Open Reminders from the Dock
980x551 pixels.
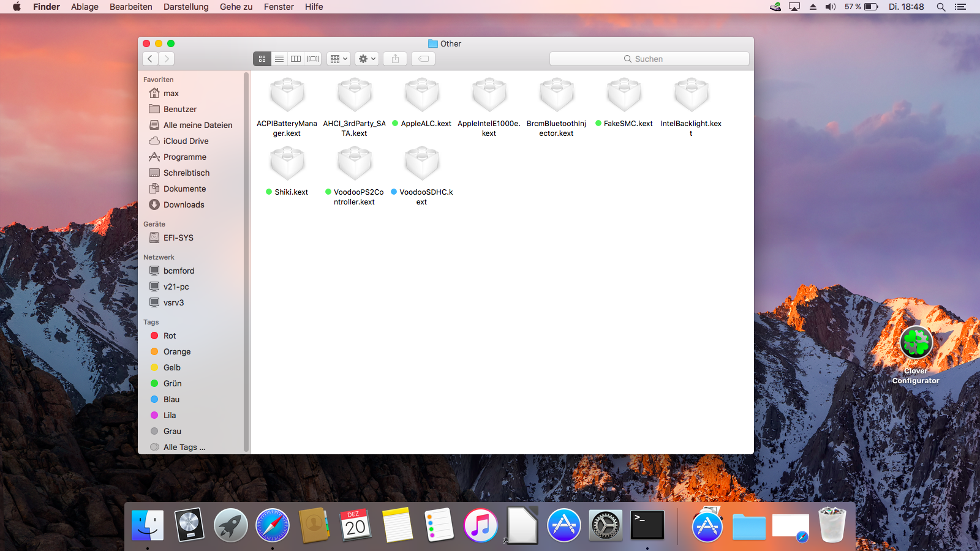(439, 525)
